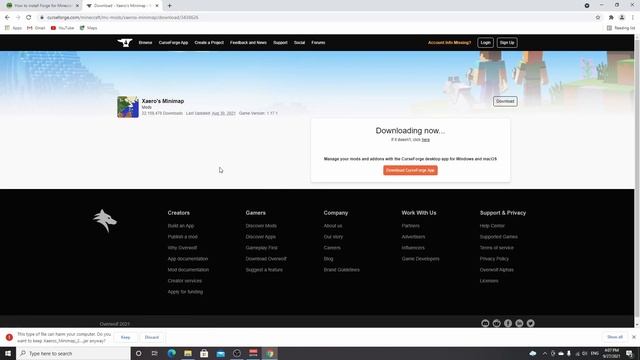This screenshot has height=360, width=640.
Task: Open the Chrome profile avatar icon
Action: coord(622,18)
